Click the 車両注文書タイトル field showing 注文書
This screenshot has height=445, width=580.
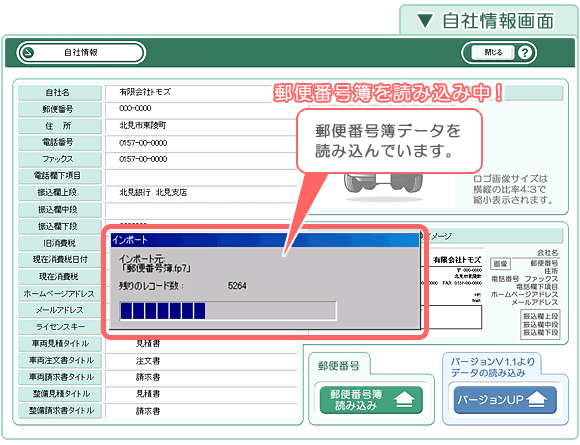(202, 361)
